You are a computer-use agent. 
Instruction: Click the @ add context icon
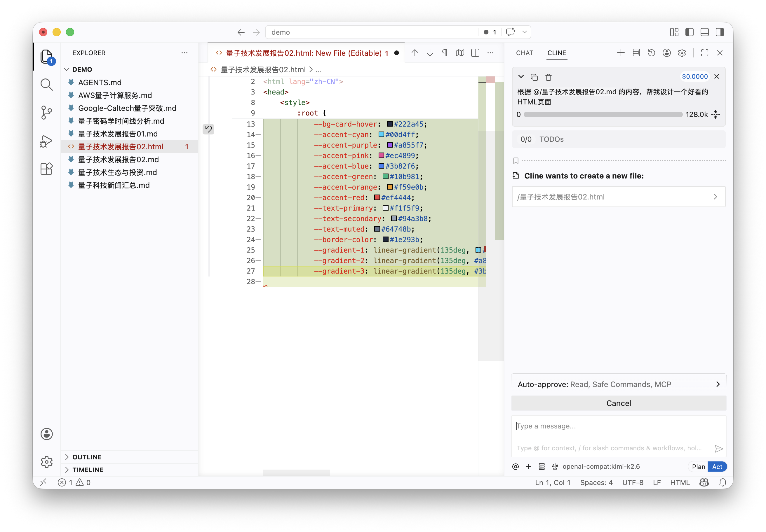(516, 466)
